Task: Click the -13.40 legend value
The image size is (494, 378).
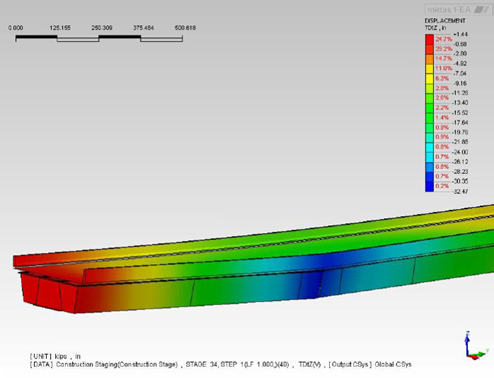Action: coord(460,103)
